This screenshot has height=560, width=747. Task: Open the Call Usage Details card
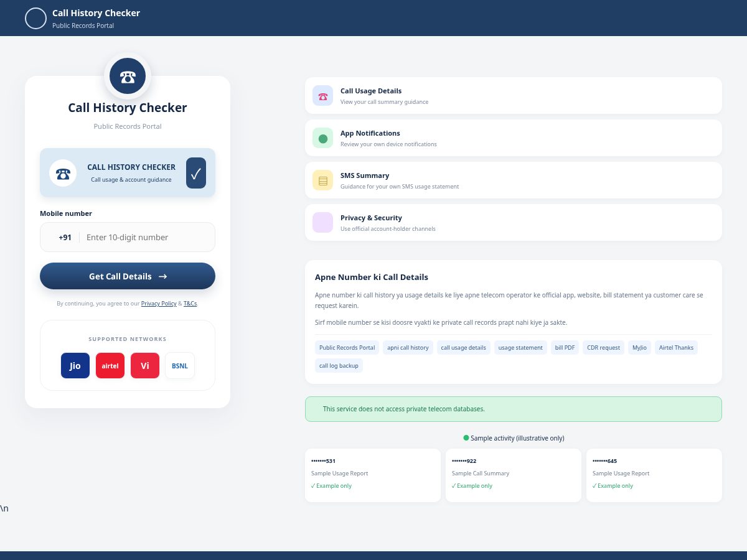click(514, 96)
